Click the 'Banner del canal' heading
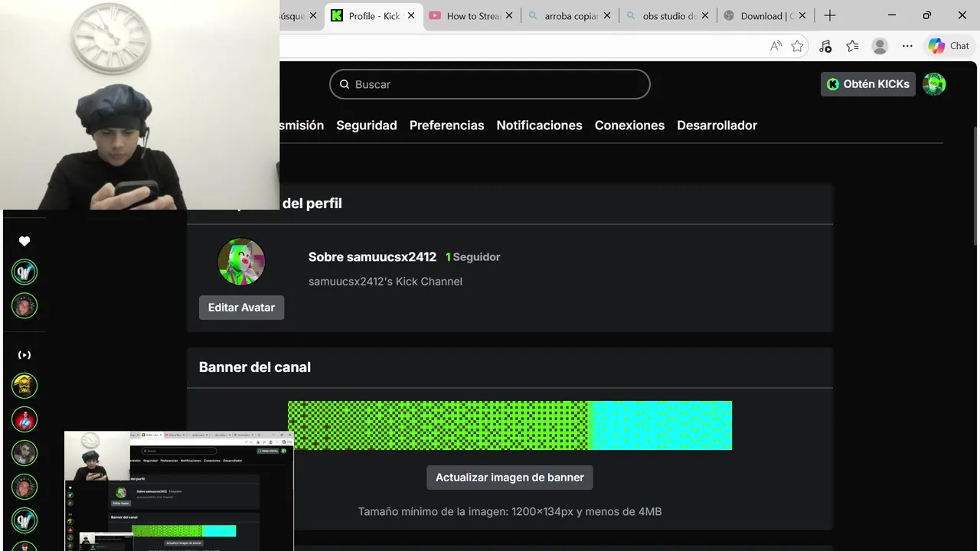 [x=255, y=367]
